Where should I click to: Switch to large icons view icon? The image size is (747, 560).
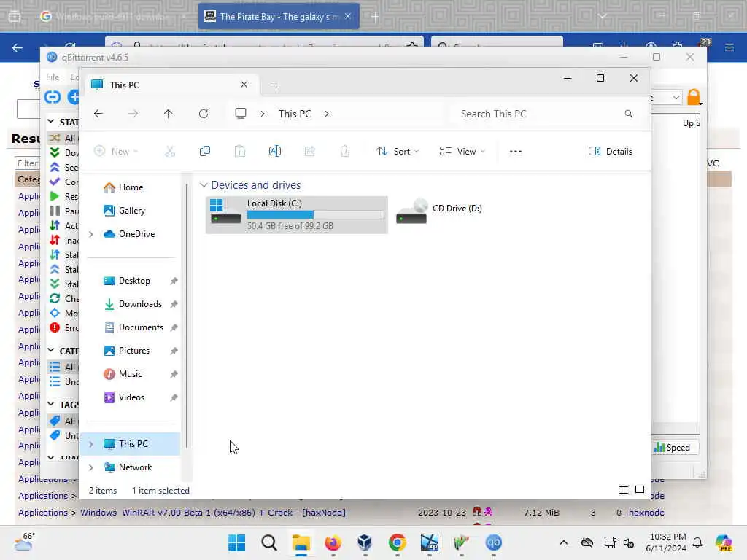pyautogui.click(x=640, y=490)
